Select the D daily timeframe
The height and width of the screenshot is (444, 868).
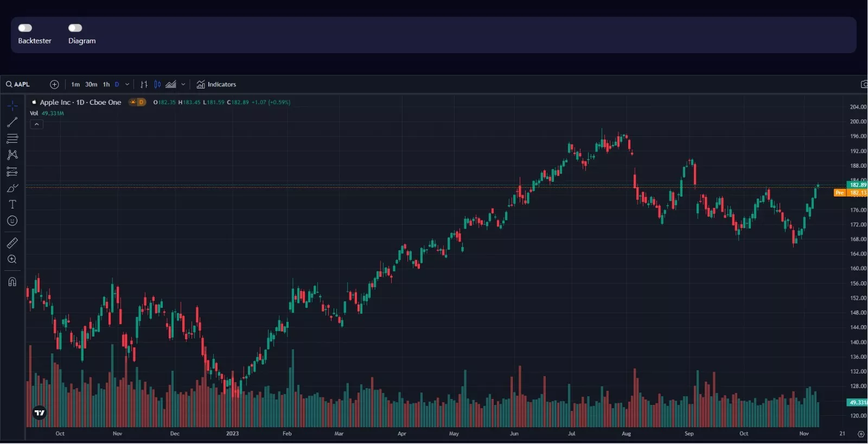[x=117, y=84]
